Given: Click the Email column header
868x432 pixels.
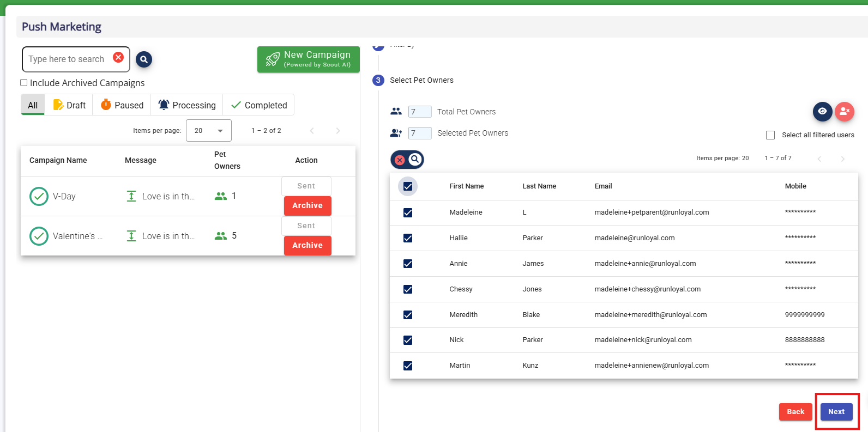Looking at the screenshot, I should 604,186.
